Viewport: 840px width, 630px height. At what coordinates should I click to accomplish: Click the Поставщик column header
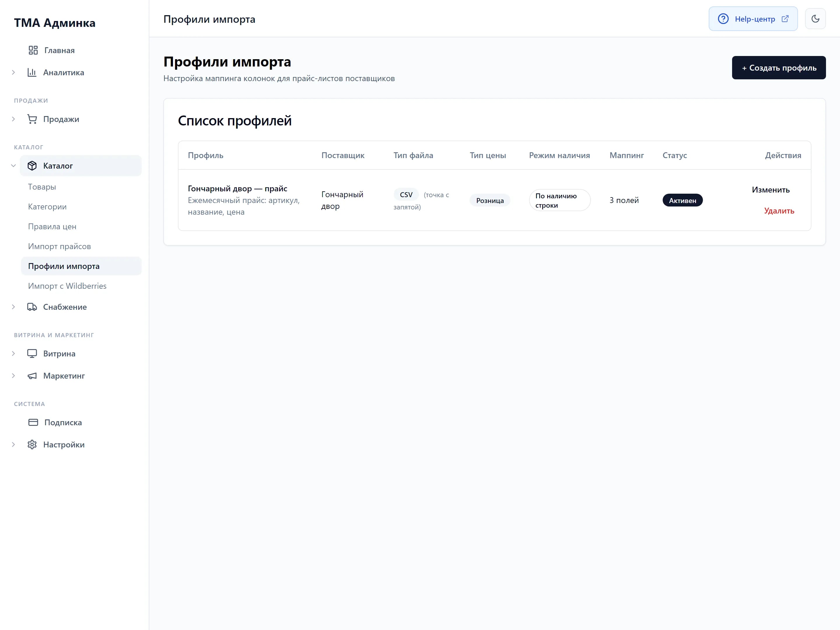[342, 155]
